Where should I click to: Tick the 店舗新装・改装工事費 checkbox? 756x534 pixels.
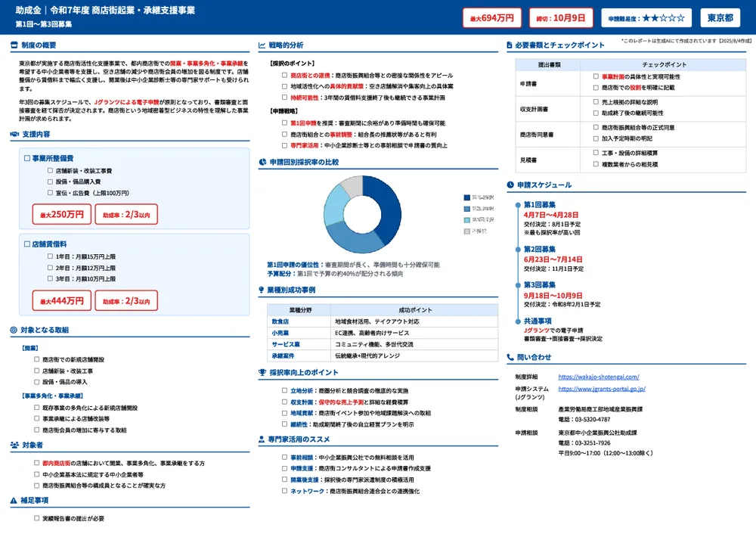click(50, 170)
